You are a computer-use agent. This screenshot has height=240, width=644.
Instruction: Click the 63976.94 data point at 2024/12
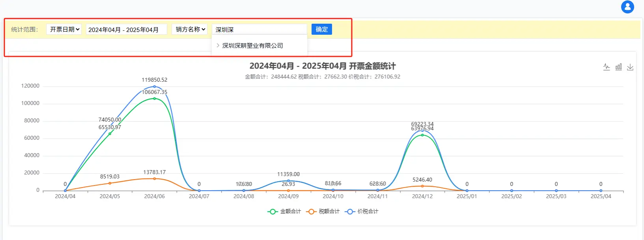(x=422, y=135)
